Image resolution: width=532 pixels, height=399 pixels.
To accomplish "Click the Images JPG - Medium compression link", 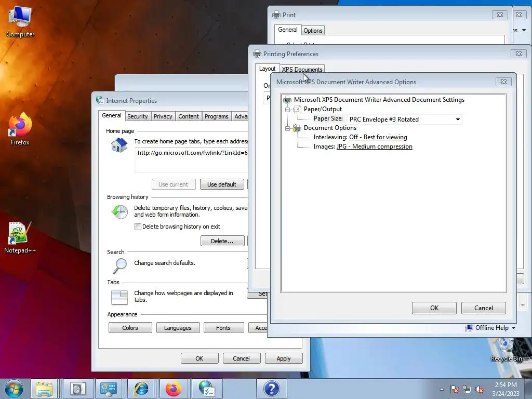I will 374,147.
